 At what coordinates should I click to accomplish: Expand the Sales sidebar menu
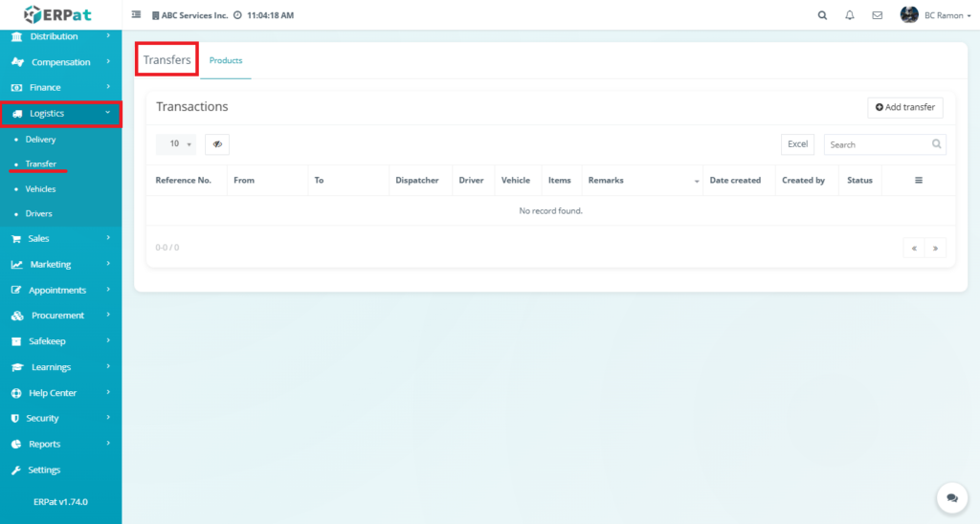click(61, 238)
